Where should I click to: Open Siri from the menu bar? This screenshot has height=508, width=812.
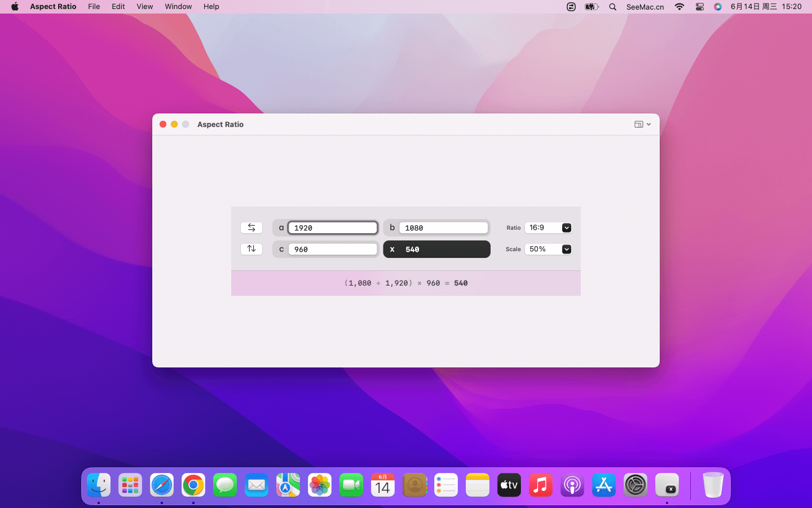[718, 7]
